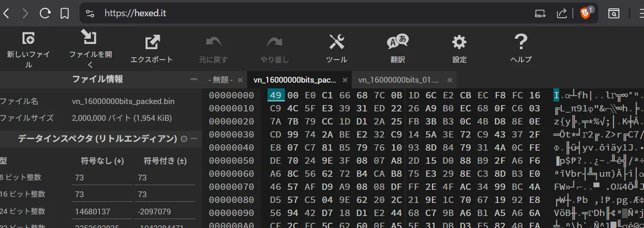Open Brave Shields lion icon
644x228 pixels.
pos(585,13)
